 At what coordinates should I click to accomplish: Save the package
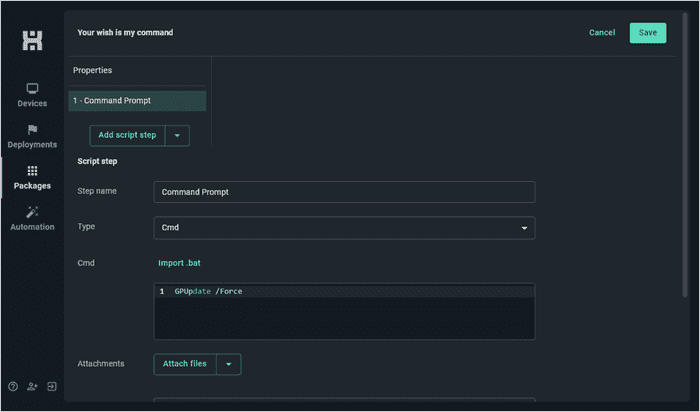click(x=648, y=33)
